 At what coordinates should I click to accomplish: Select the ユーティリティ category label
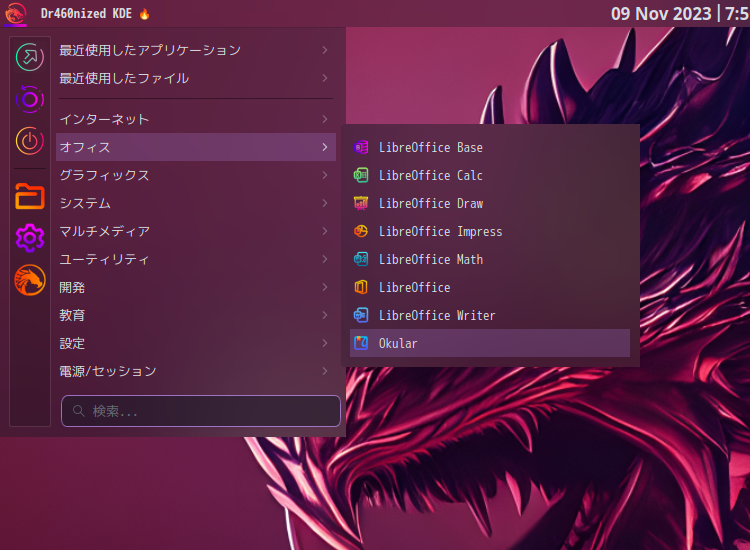[x=104, y=259]
